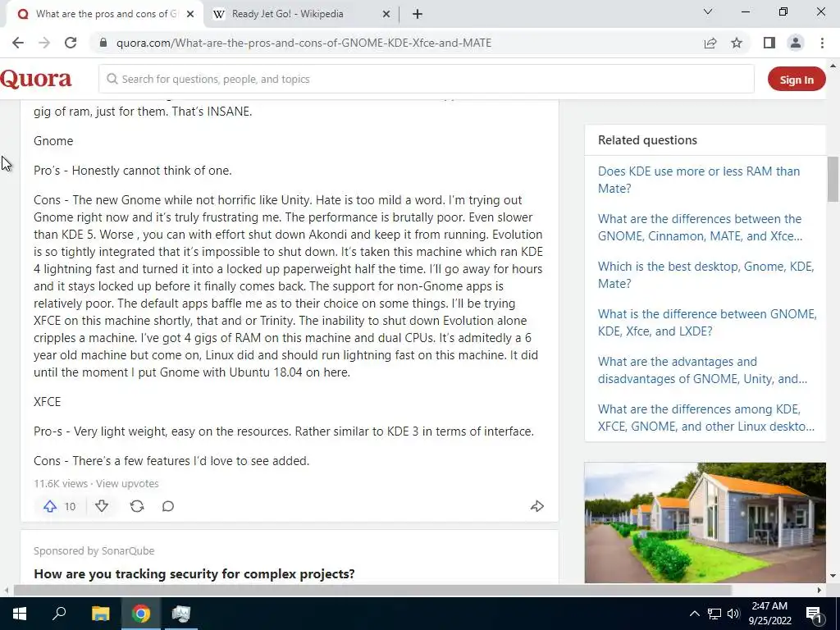Open File Explorer from the taskbar
Screen dimensions: 840x630
pos(101,614)
